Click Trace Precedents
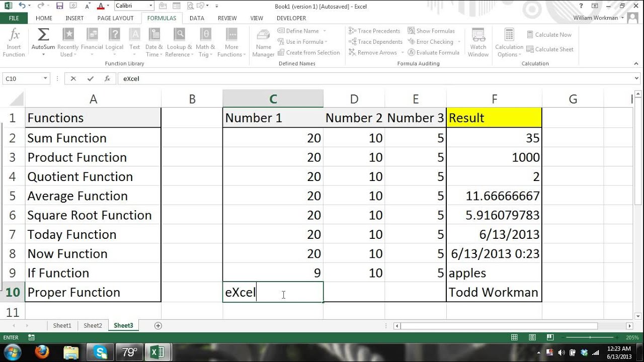Image resolution: width=644 pixels, height=362 pixels. [x=374, y=31]
